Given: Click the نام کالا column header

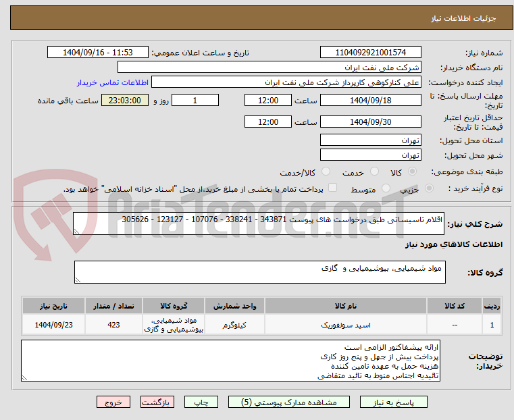Looking at the screenshot, I should click(x=346, y=306).
